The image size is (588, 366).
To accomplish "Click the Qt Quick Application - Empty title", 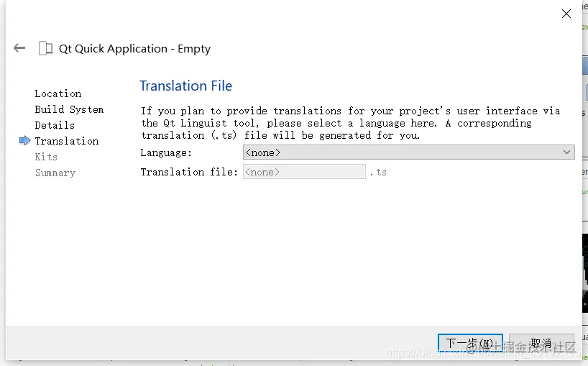I will point(134,49).
